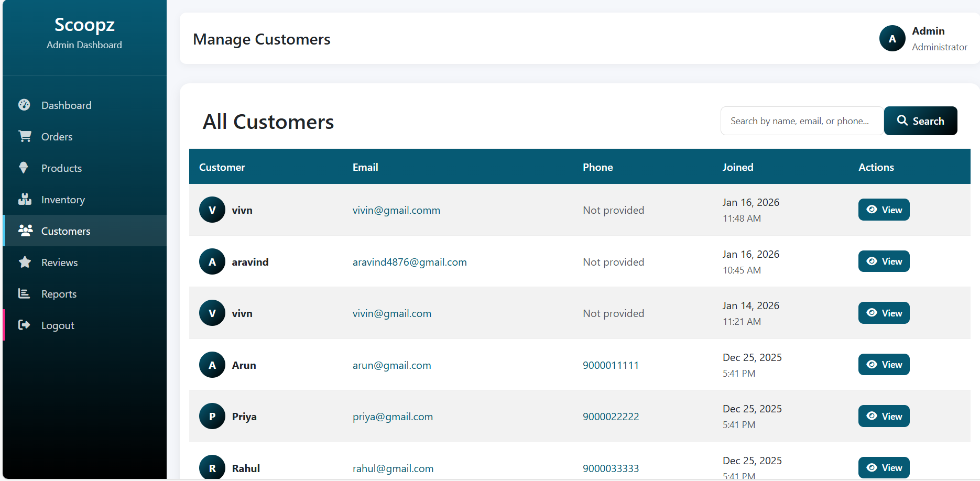Click the Reviews star icon
This screenshot has height=481, width=980.
coord(25,262)
